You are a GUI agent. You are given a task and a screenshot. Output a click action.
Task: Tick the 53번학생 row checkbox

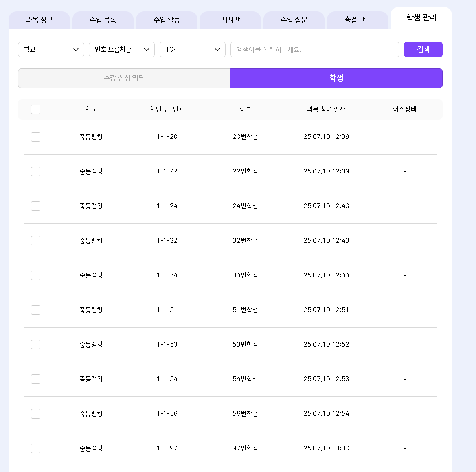[36, 345]
